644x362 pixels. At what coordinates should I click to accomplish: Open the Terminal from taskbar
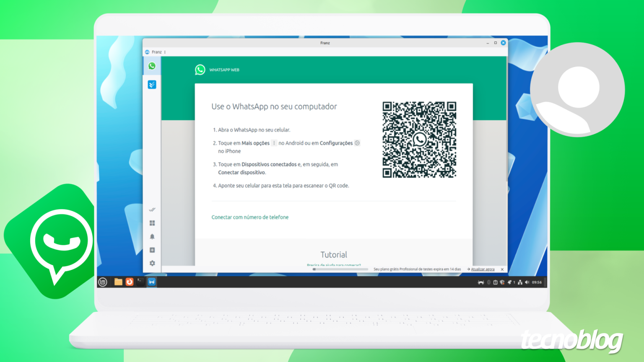(140, 282)
